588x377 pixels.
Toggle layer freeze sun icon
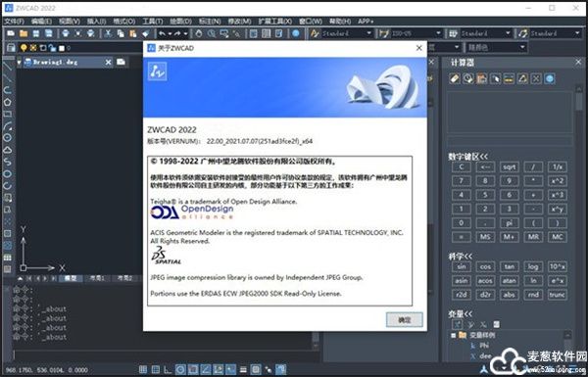point(33,48)
